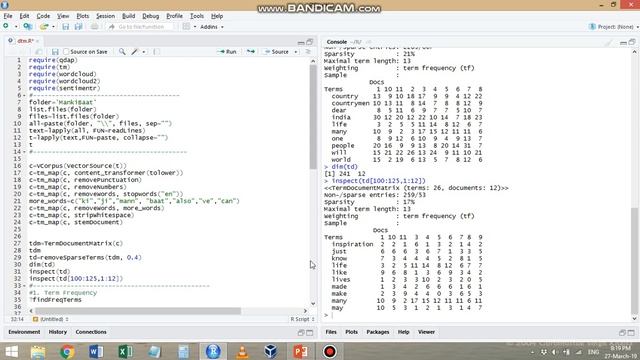
Task: Open the Code Tools dropdown arrow
Action: point(144,52)
